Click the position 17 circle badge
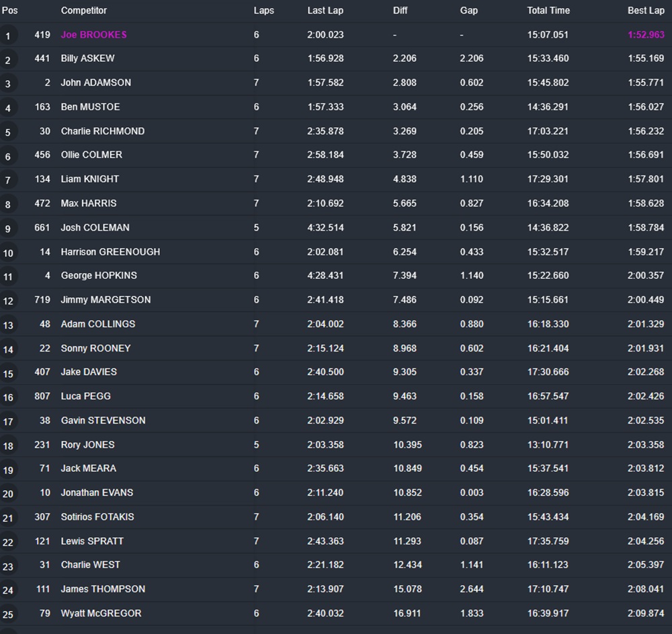Image resolution: width=672 pixels, height=634 pixels. point(8,422)
